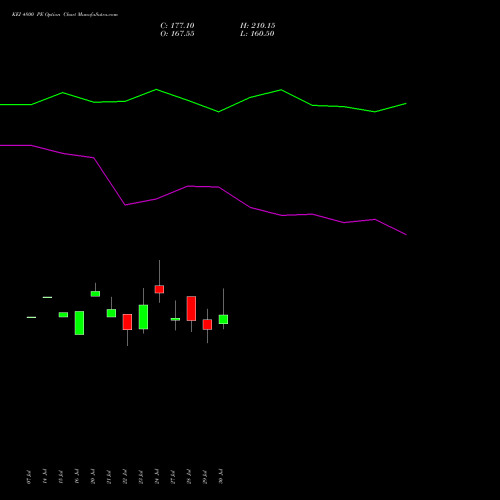
Task: Select the 22 Jul date label
Action: click(125, 477)
